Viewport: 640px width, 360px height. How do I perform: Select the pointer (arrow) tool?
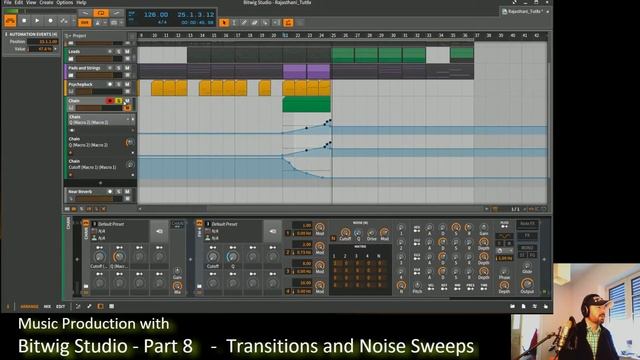(x=224, y=23)
